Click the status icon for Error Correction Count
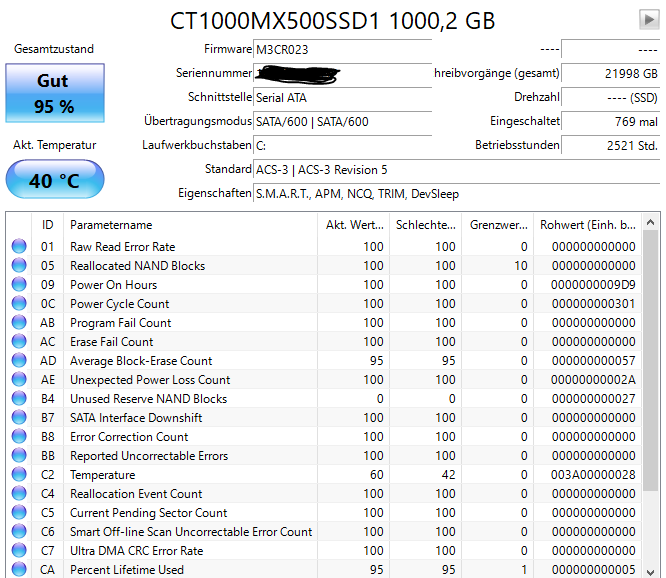 [19, 436]
